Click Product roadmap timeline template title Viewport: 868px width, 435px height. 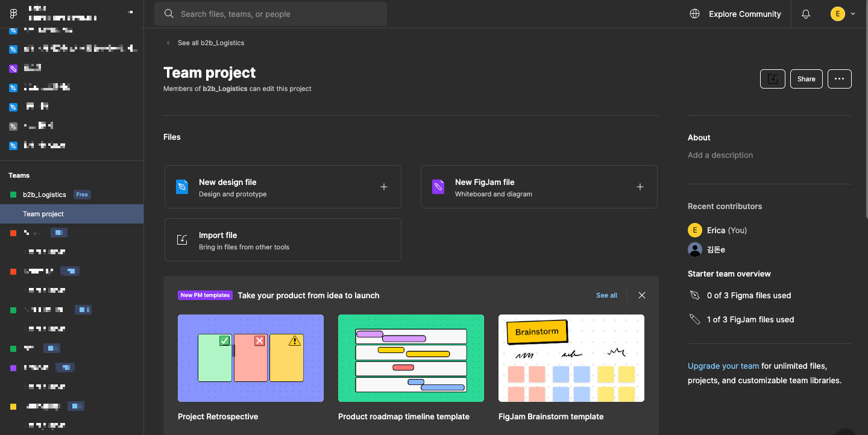pyautogui.click(x=404, y=416)
